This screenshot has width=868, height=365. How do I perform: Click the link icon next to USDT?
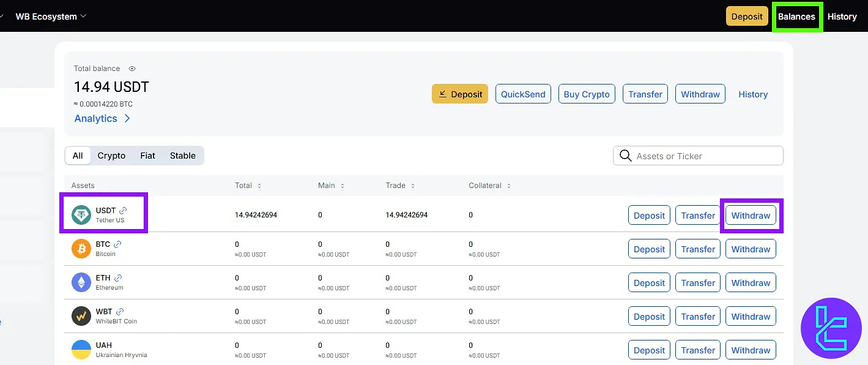point(123,210)
